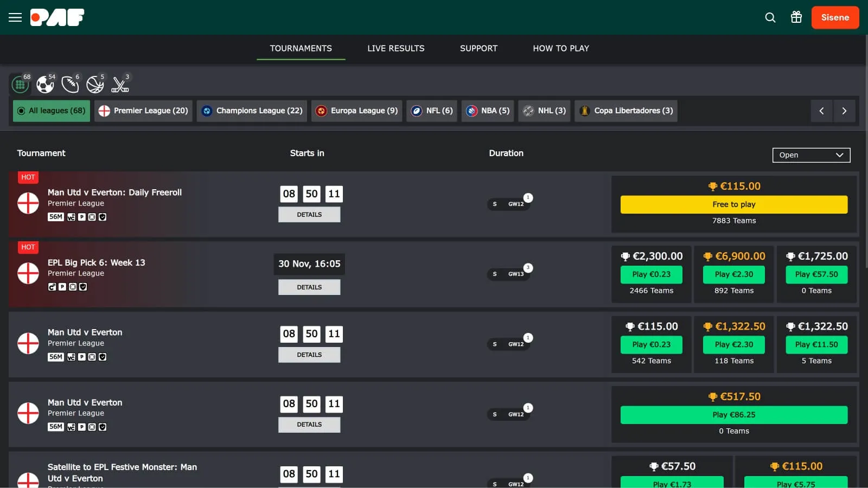This screenshot has width=868, height=488.
Task: Select the basketball sport filter
Action: [x=95, y=84]
